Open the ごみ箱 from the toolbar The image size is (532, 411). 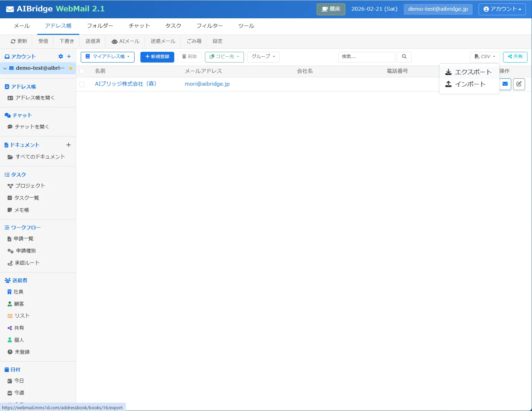point(194,41)
